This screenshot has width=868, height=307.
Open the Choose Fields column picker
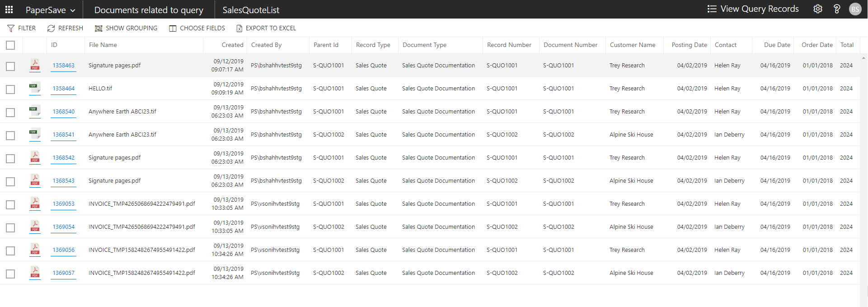(x=197, y=28)
